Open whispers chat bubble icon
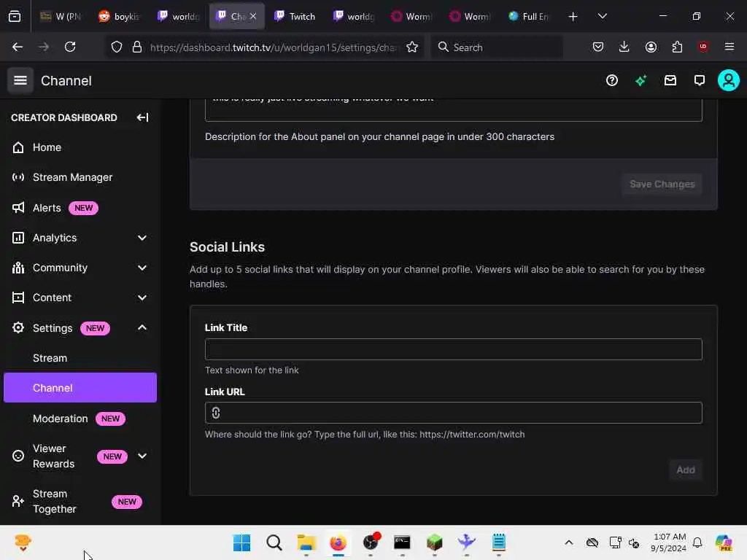Viewport: 747px width, 560px height. [x=700, y=80]
